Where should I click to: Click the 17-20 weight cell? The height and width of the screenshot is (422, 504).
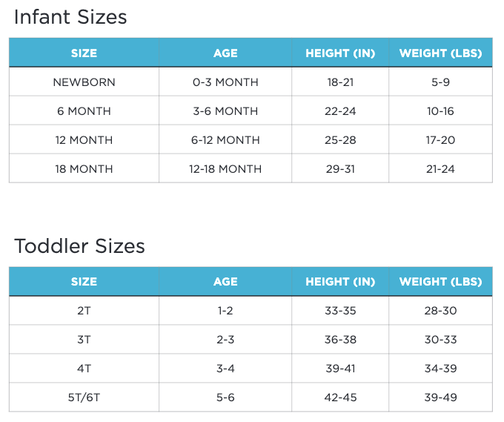440,140
